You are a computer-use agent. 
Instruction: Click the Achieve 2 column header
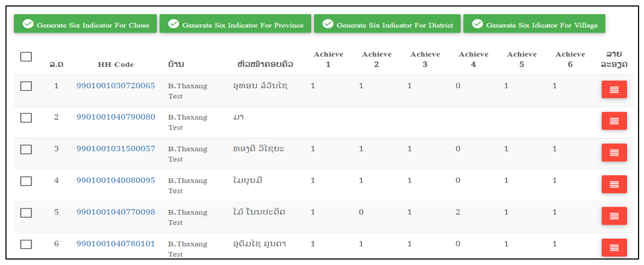[x=376, y=59]
